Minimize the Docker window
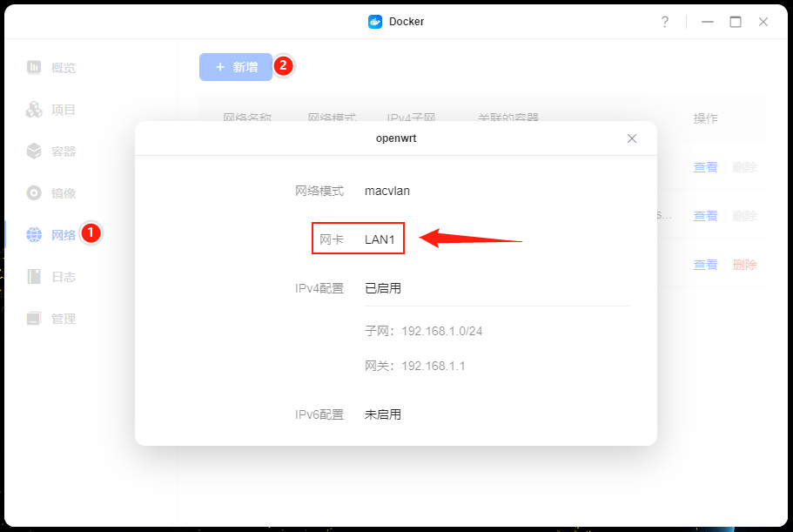 [708, 22]
